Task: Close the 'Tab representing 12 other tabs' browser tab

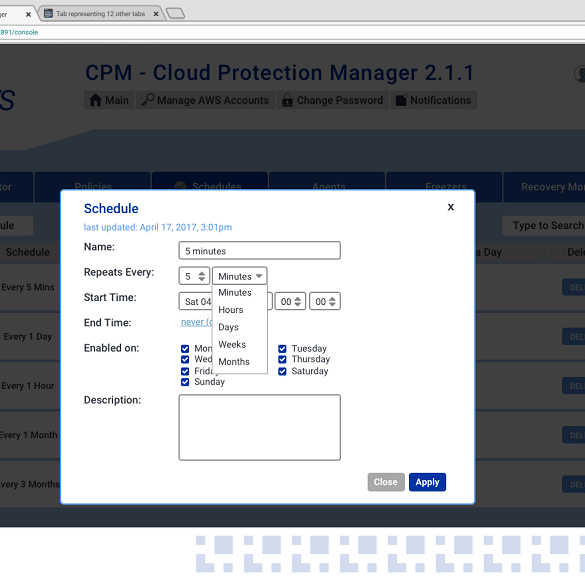Action: [x=156, y=14]
